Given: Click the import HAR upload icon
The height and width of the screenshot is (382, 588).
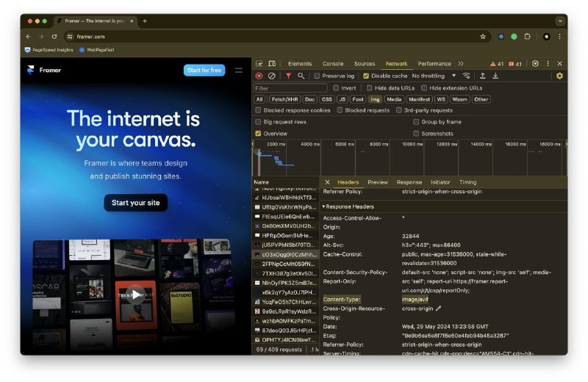Looking at the screenshot, I should click(483, 76).
